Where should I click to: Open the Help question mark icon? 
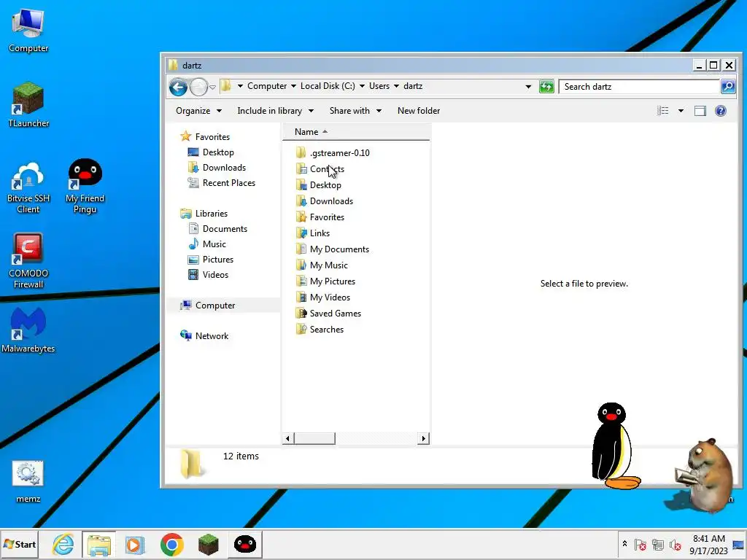pos(720,111)
